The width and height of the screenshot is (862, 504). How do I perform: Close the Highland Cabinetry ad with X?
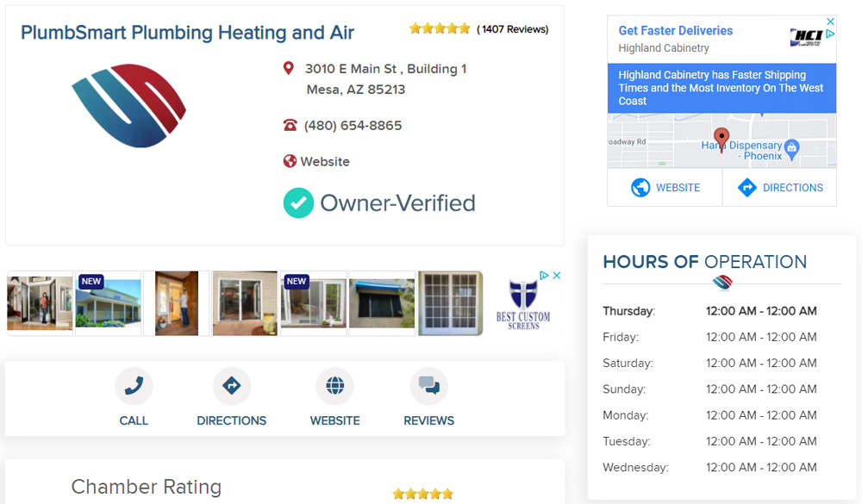pos(830,22)
